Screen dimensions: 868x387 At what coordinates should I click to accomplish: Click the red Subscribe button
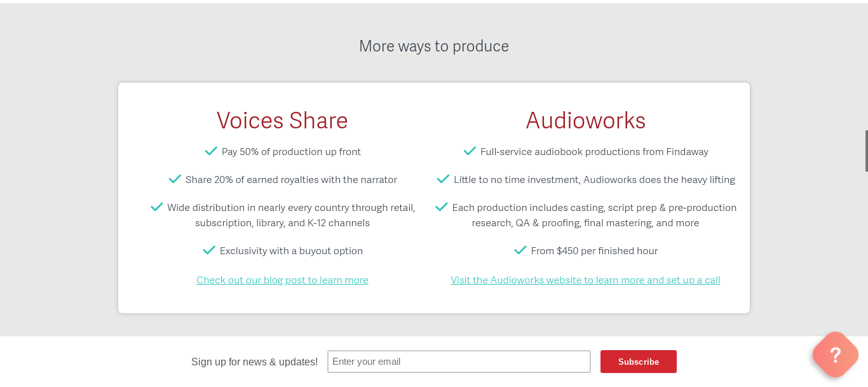click(639, 362)
